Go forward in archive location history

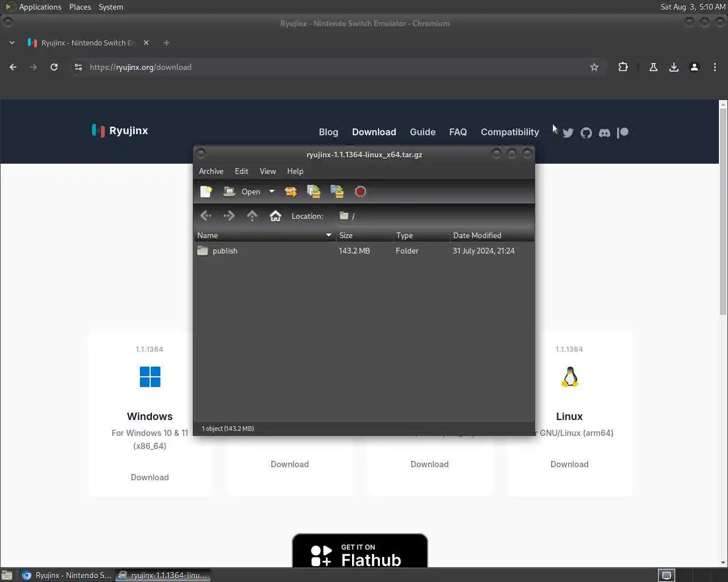click(x=229, y=216)
